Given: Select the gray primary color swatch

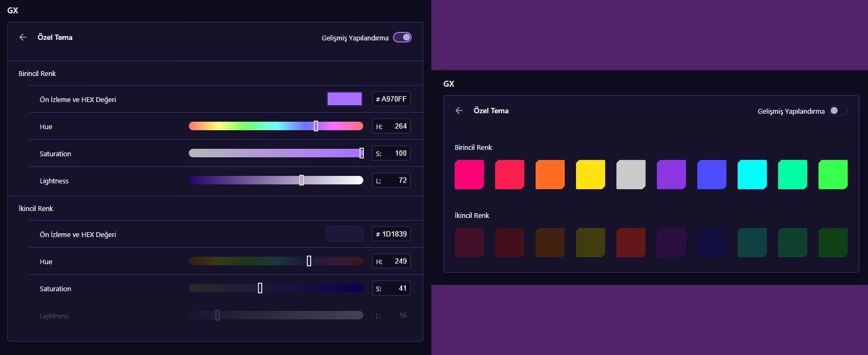Looking at the screenshot, I should [x=631, y=174].
